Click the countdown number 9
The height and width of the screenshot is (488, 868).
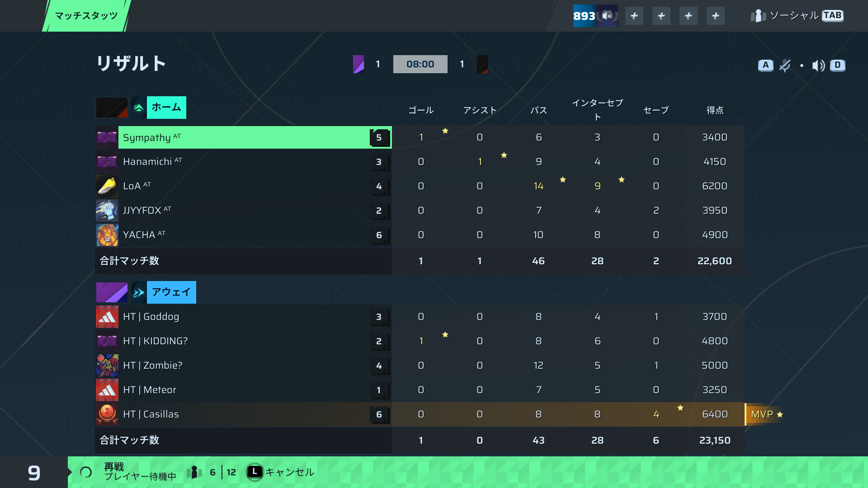(34, 473)
